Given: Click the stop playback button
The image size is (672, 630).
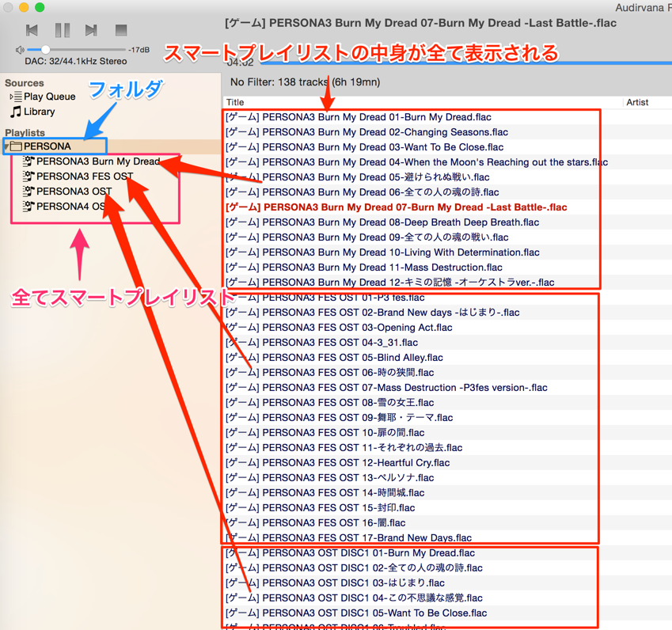Looking at the screenshot, I should (120, 29).
